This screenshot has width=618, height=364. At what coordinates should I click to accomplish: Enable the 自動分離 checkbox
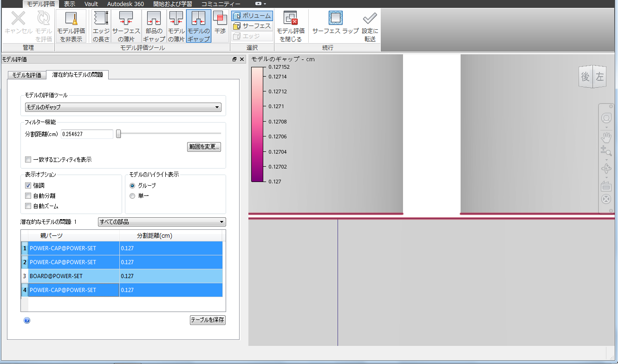(28, 196)
